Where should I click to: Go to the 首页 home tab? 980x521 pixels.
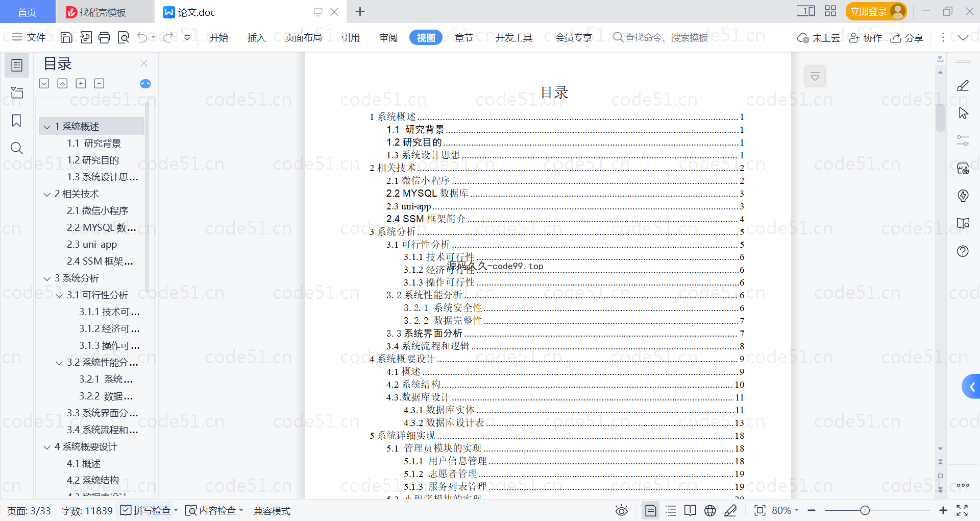click(x=27, y=12)
